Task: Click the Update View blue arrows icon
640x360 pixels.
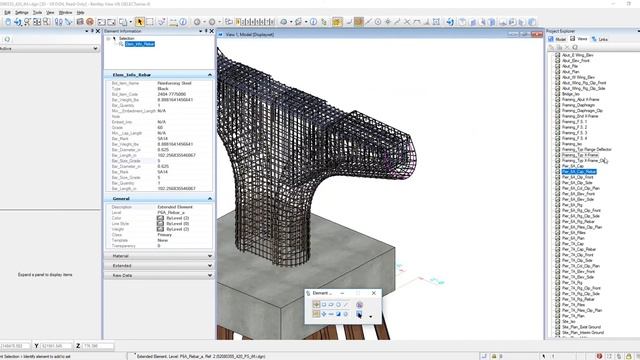Action: coord(450,22)
